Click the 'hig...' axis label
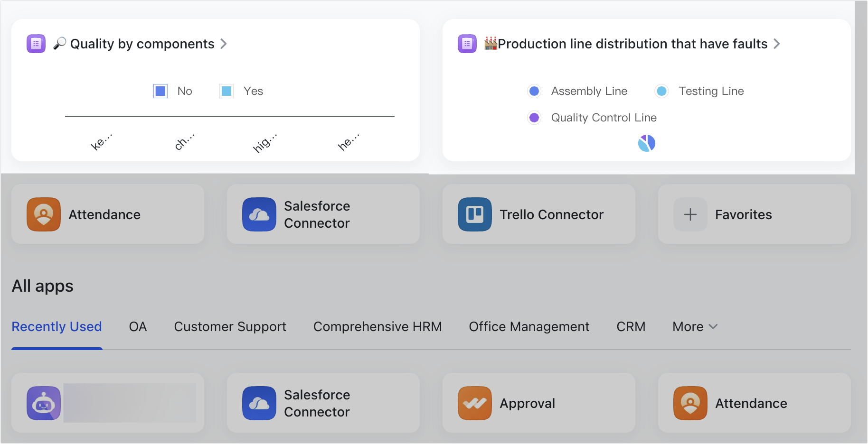This screenshot has width=868, height=444. (264, 143)
